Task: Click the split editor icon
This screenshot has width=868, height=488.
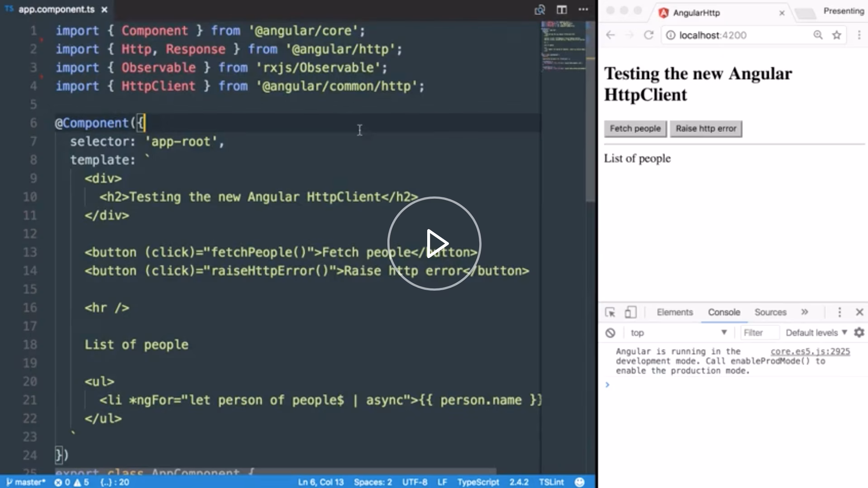Action: 562,10
